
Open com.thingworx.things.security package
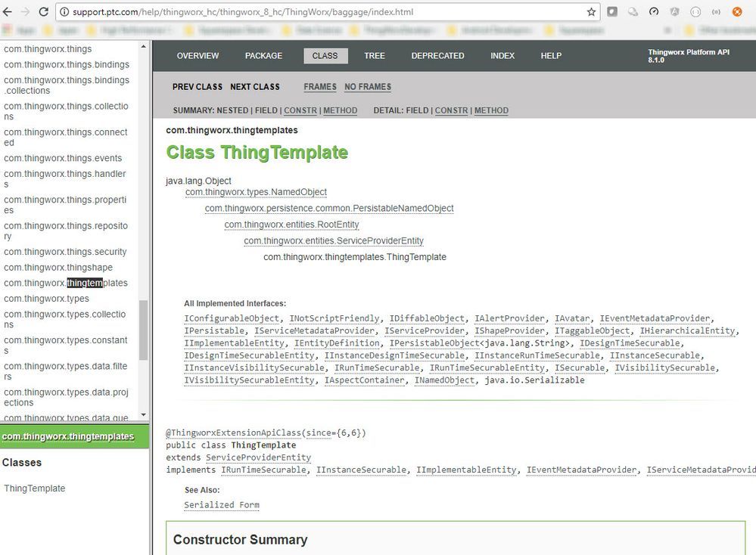pos(65,252)
